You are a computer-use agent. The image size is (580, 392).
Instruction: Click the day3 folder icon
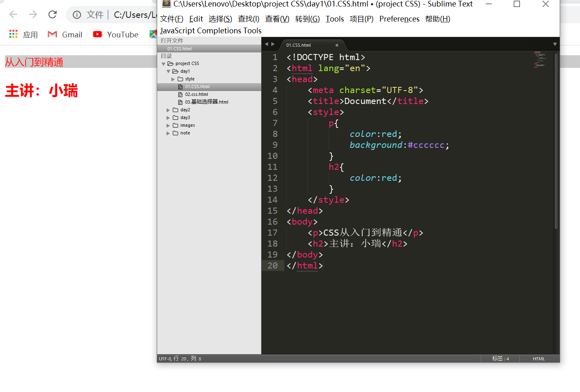175,118
